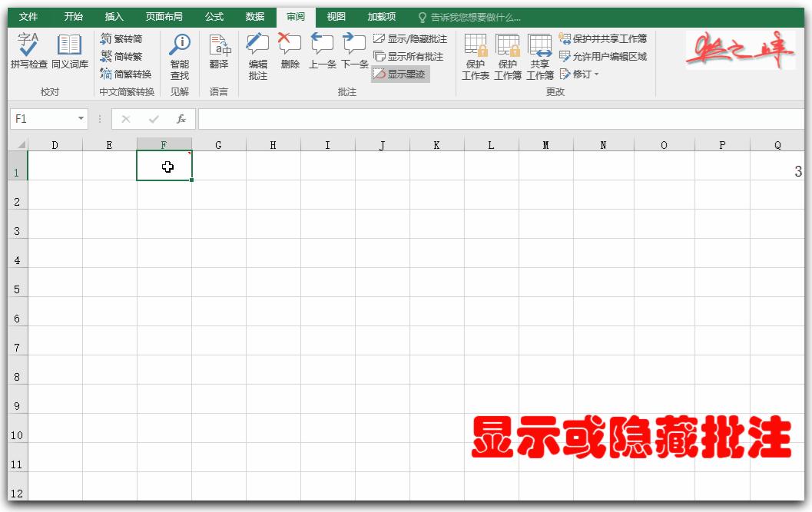Open the Name Box dropdown arrow
Image resolution: width=812 pixels, height=512 pixels.
(x=81, y=120)
